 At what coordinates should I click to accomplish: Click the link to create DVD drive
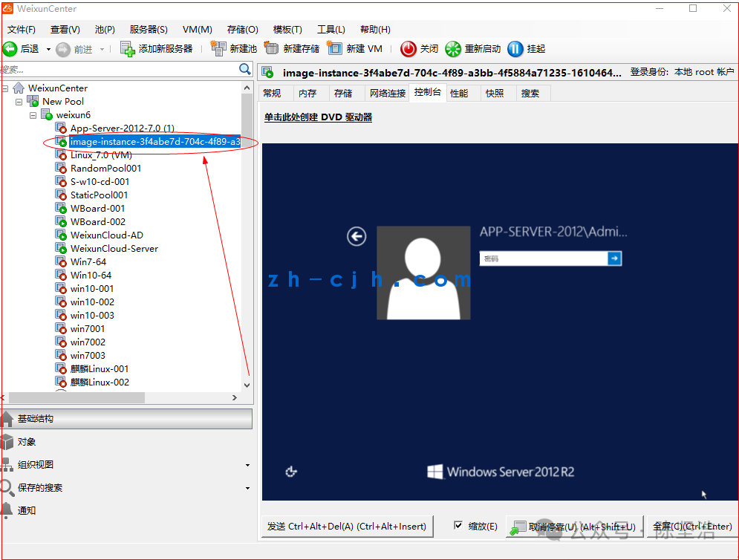click(x=318, y=117)
